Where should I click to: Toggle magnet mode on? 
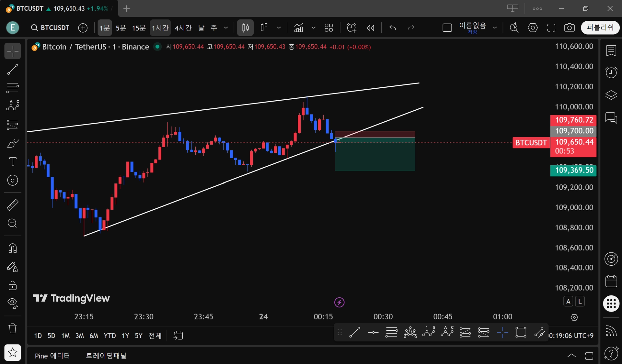pyautogui.click(x=13, y=248)
